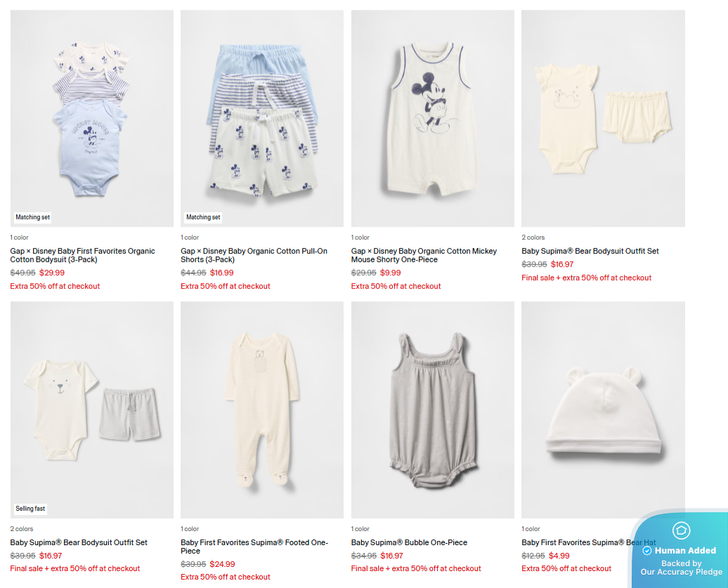Open the cream flutter-sleeve bear bodysuit set image
Viewport: 728px width, 588px height.
[x=603, y=118]
